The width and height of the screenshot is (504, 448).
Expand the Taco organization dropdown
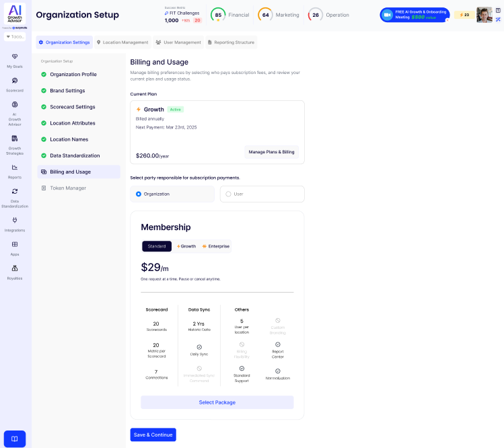tap(15, 36)
